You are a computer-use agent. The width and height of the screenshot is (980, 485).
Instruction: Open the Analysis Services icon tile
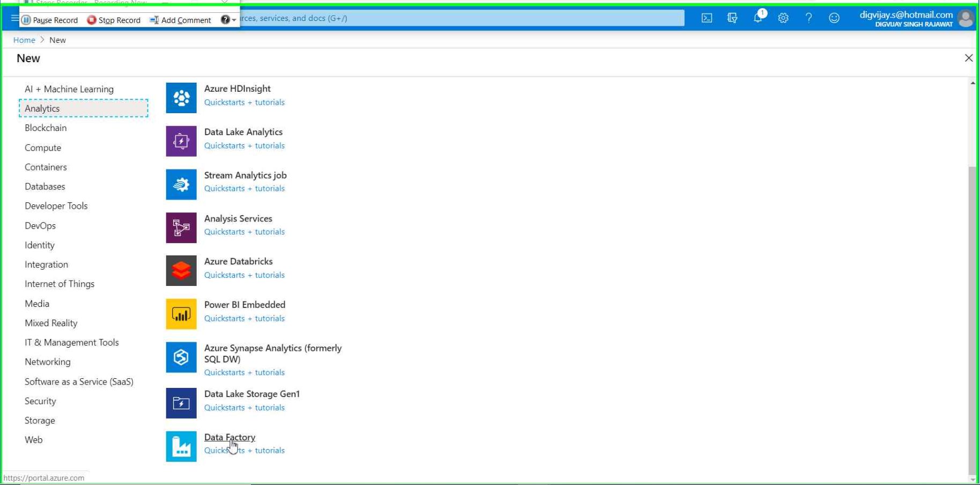coord(181,227)
